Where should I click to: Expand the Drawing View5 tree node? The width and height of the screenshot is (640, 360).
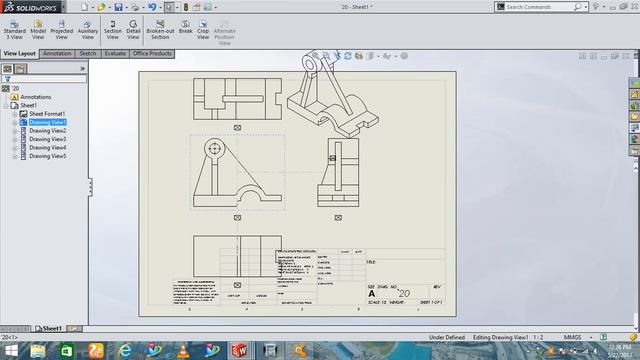(15, 156)
